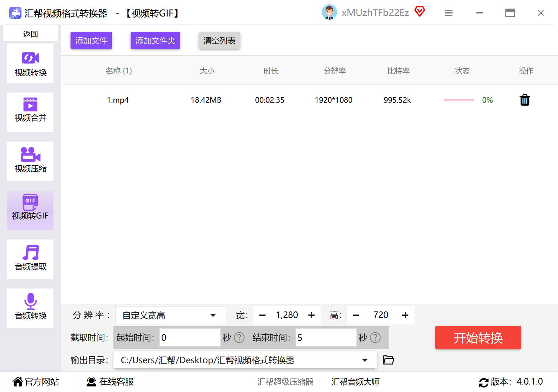This screenshot has height=392, width=558.
Task: Delete 1.mp4 using the trash icon
Action: (525, 100)
